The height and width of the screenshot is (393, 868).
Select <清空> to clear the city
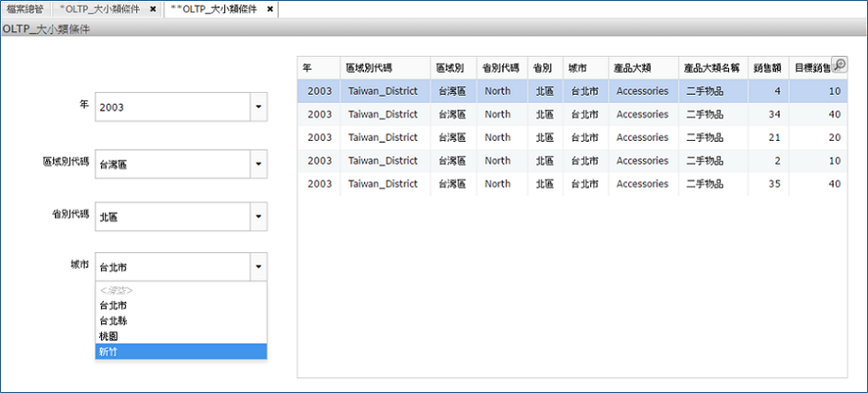180,290
